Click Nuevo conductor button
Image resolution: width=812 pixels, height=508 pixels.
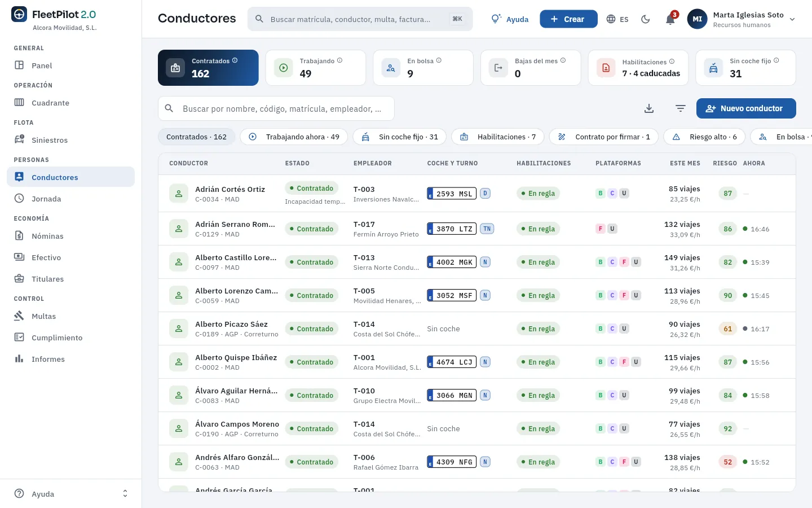click(x=746, y=108)
